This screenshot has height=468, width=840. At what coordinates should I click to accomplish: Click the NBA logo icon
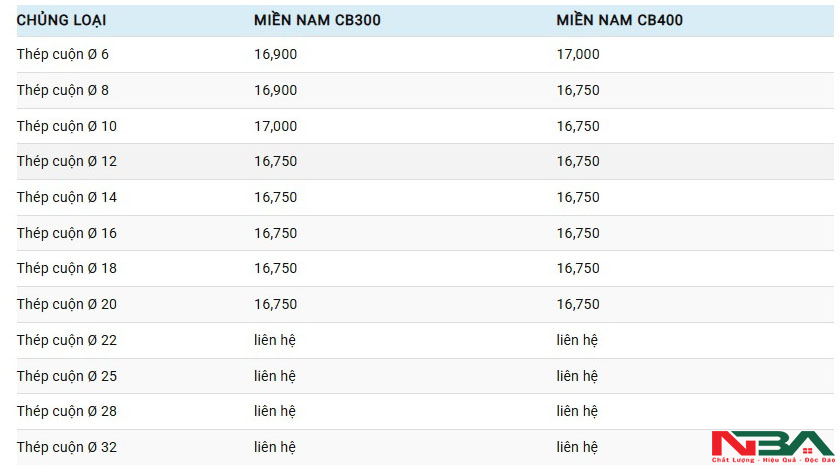tap(771, 446)
